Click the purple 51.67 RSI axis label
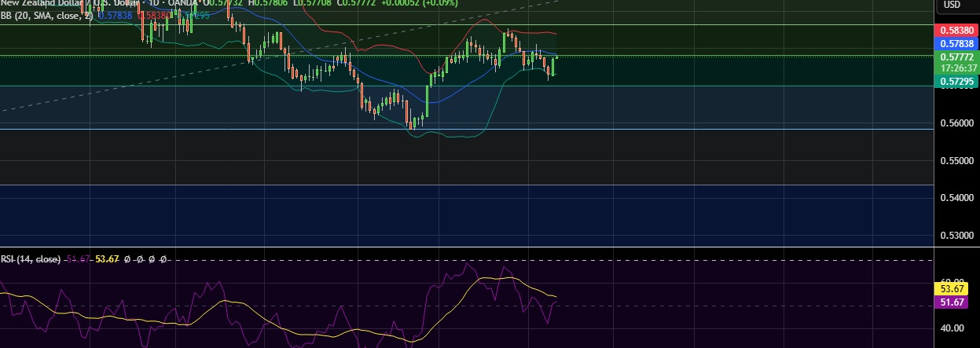The height and width of the screenshot is (348, 980). [957, 302]
